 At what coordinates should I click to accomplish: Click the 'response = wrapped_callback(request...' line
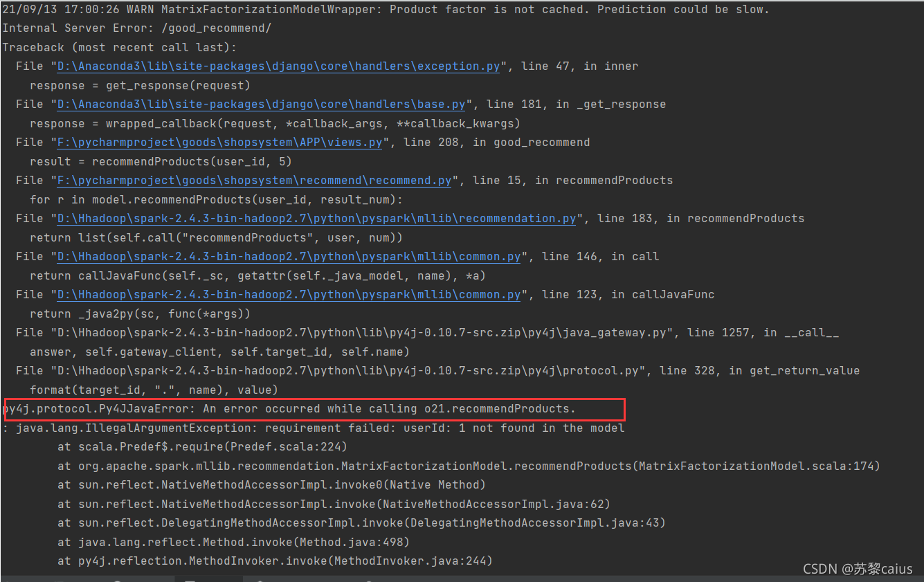pyautogui.click(x=275, y=124)
